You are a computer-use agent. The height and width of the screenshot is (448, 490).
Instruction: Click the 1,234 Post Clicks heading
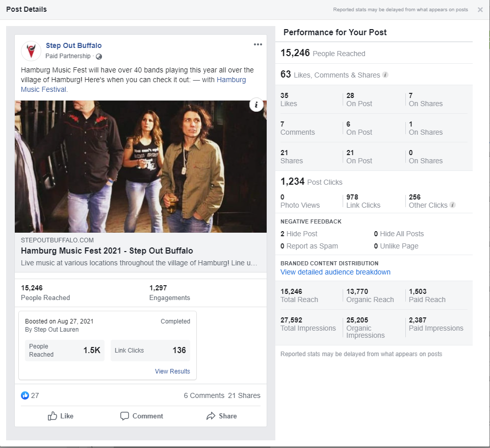point(311,182)
